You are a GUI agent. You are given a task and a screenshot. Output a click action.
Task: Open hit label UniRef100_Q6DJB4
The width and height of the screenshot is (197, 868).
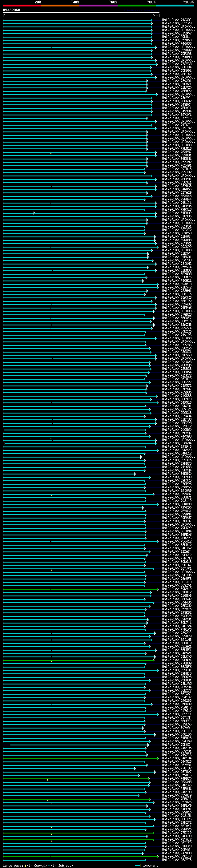click(x=177, y=67)
